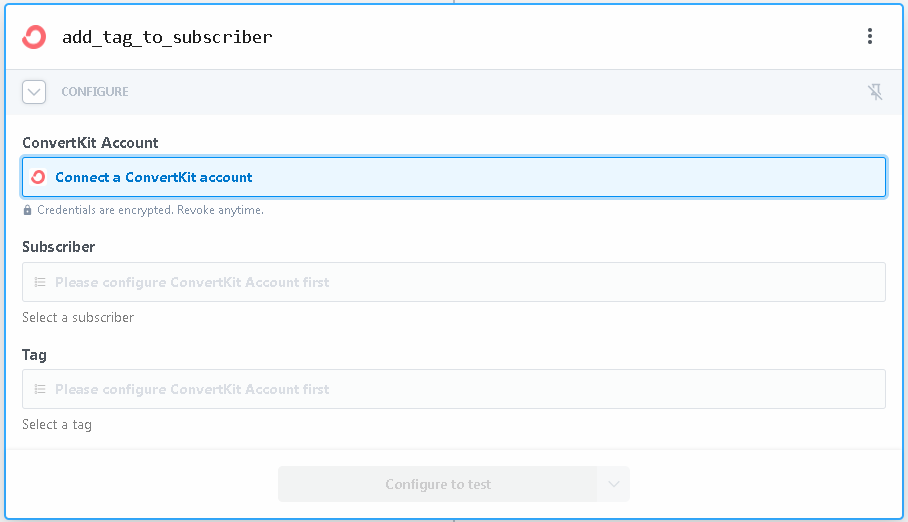Screen dimensions: 908x522
Task: Open the three-dot step options menu
Action: 870,36
